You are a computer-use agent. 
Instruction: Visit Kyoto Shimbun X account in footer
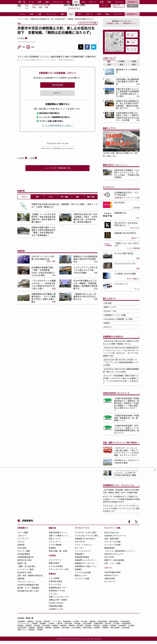(x=136, y=522)
